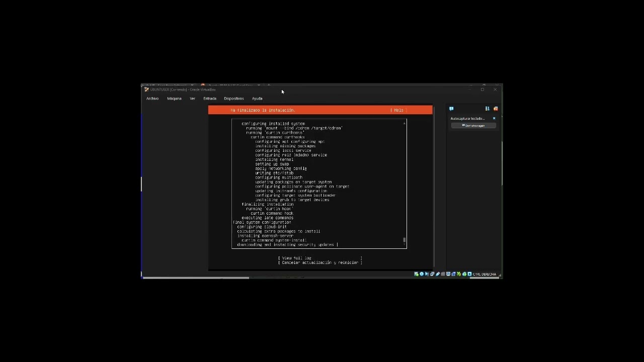The width and height of the screenshot is (644, 362).
Task: Open the Archivo menu
Action: (152, 99)
